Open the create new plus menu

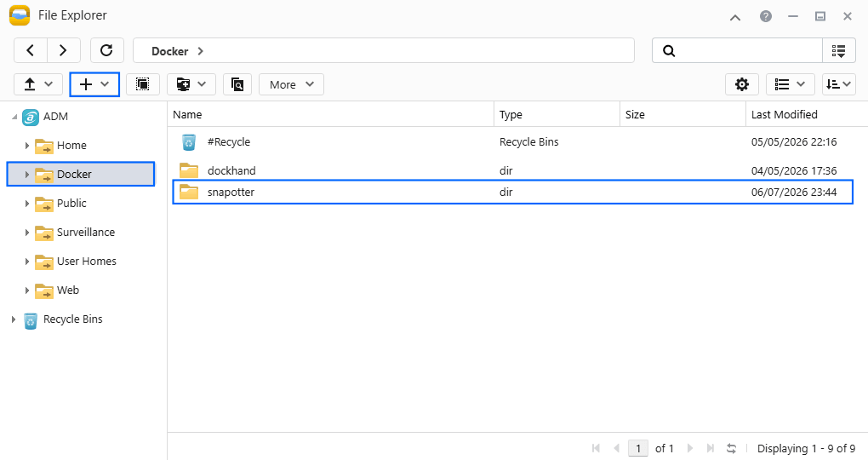94,84
